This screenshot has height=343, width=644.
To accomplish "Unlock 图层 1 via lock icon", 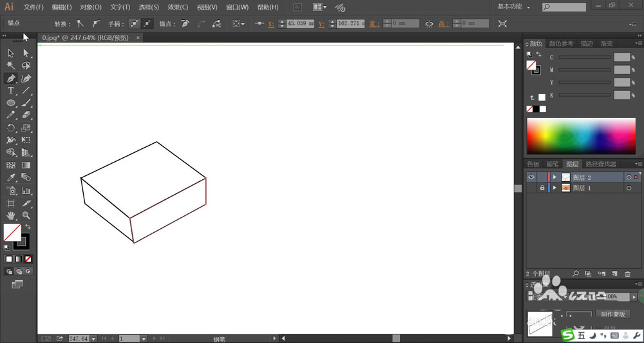I will click(x=542, y=188).
